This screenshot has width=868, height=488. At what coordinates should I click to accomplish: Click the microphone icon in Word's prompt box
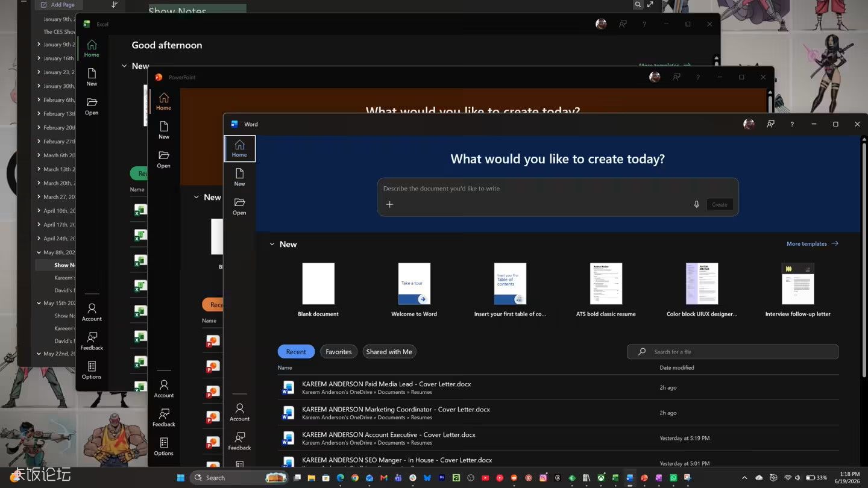point(697,204)
